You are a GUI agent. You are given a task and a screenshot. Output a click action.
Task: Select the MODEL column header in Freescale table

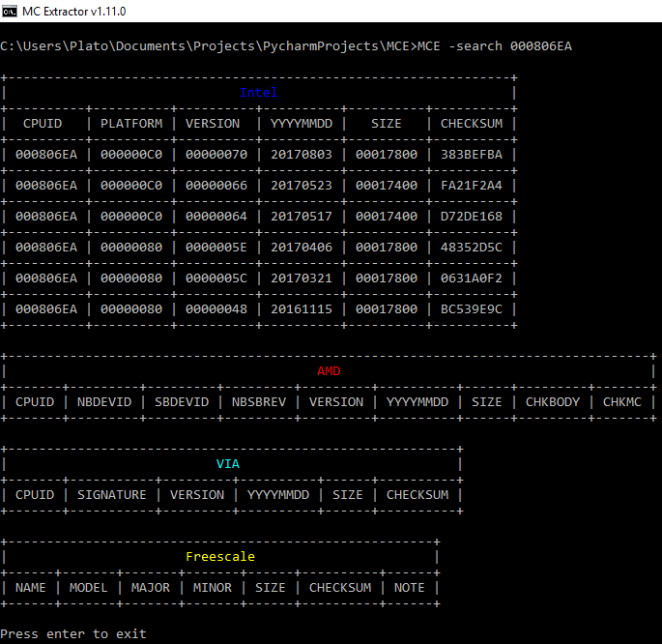pyautogui.click(x=89, y=588)
